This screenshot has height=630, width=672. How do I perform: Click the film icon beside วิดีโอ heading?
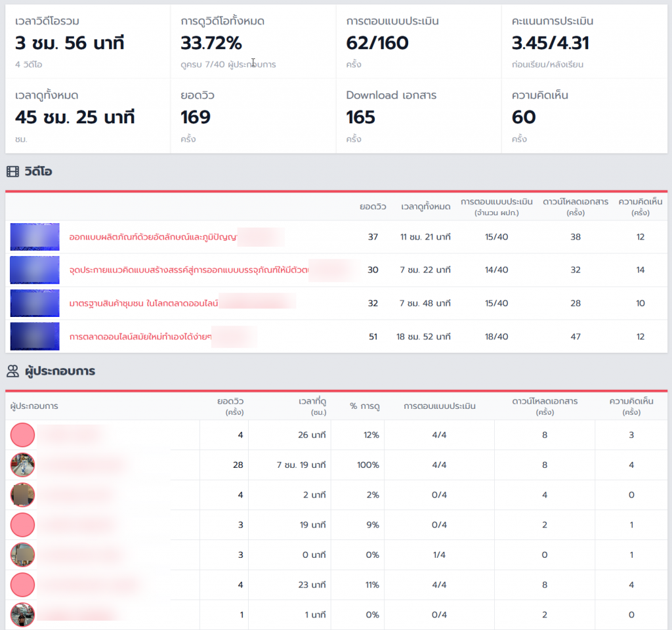click(x=12, y=172)
